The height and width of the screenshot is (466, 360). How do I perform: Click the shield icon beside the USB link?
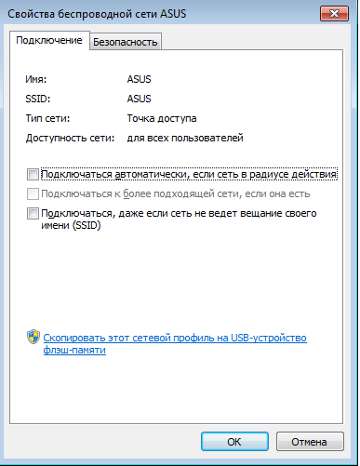[33, 337]
